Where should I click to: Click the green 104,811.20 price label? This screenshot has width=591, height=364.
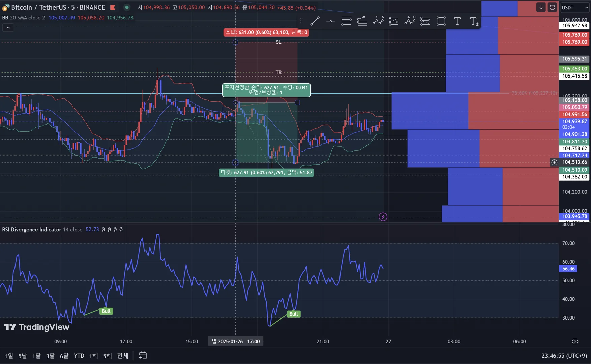tap(574, 142)
